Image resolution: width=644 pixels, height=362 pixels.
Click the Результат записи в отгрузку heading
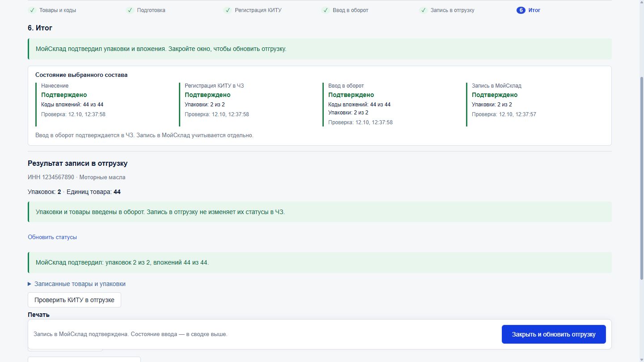tap(78, 164)
